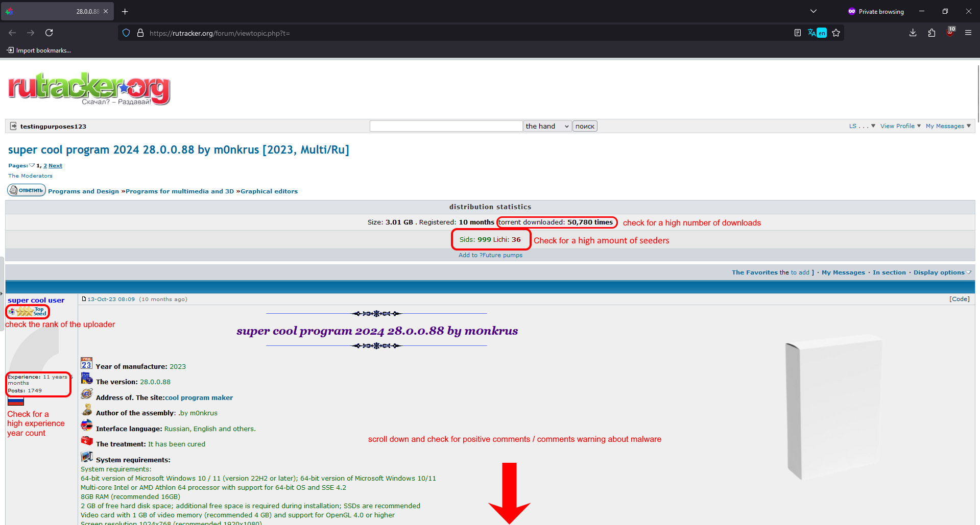Screen dimensions: 980x525
Task: Click the [Code] button on post
Action: (959, 299)
